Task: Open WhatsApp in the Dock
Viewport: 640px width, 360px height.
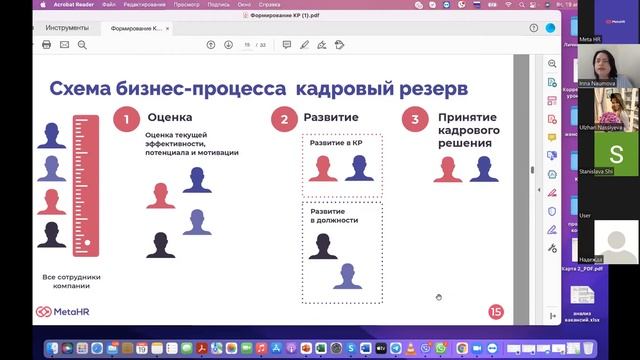Action: click(x=440, y=348)
